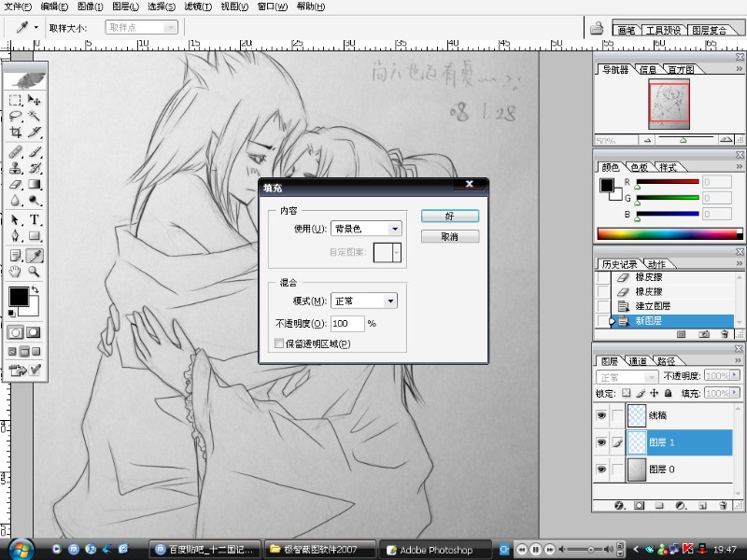Switch to the 通道 tab
Screen dimensions: 747x560
(x=638, y=361)
